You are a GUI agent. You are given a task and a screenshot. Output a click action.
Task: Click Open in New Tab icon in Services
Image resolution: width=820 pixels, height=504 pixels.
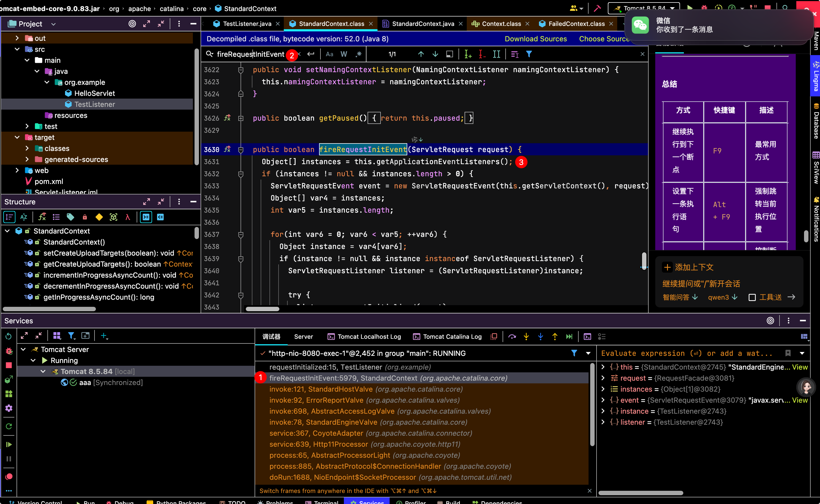pyautogui.click(x=85, y=336)
